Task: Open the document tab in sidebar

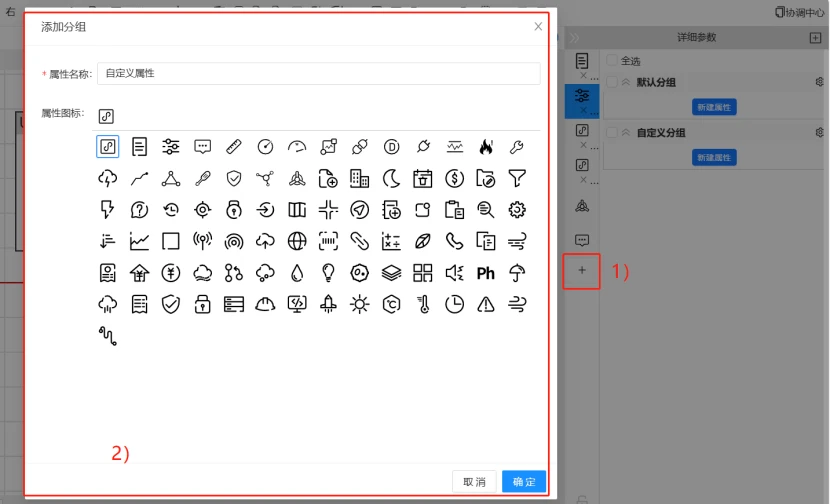Action: pos(582,61)
